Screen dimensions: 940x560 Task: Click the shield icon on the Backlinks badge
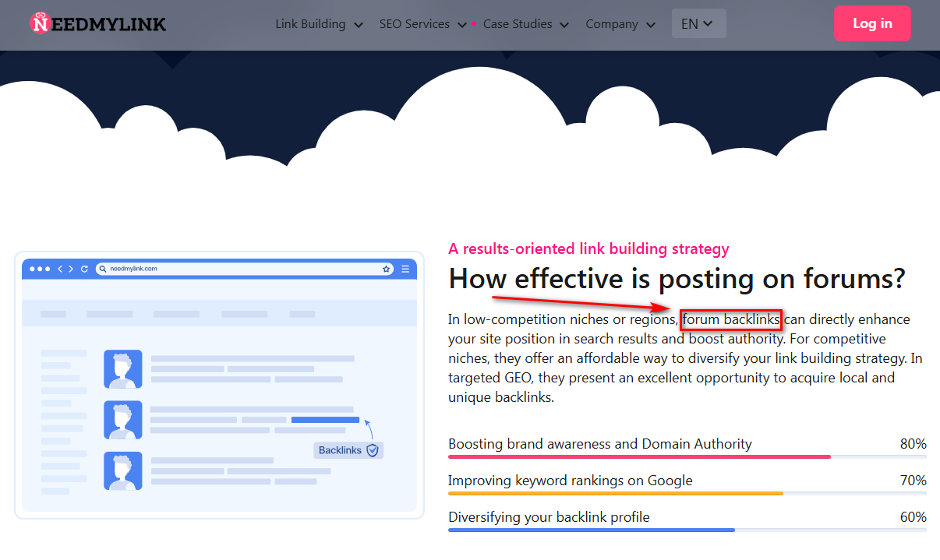tap(373, 450)
